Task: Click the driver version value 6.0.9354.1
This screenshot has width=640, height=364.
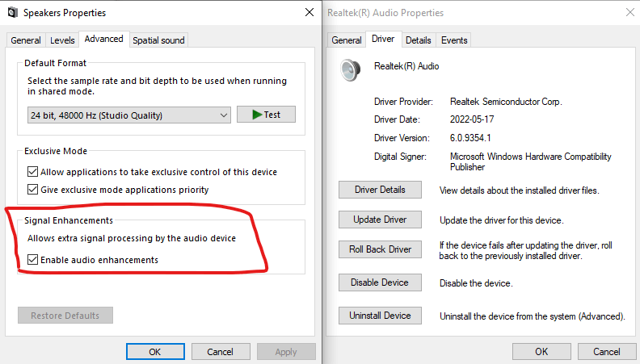Action: click(x=470, y=138)
